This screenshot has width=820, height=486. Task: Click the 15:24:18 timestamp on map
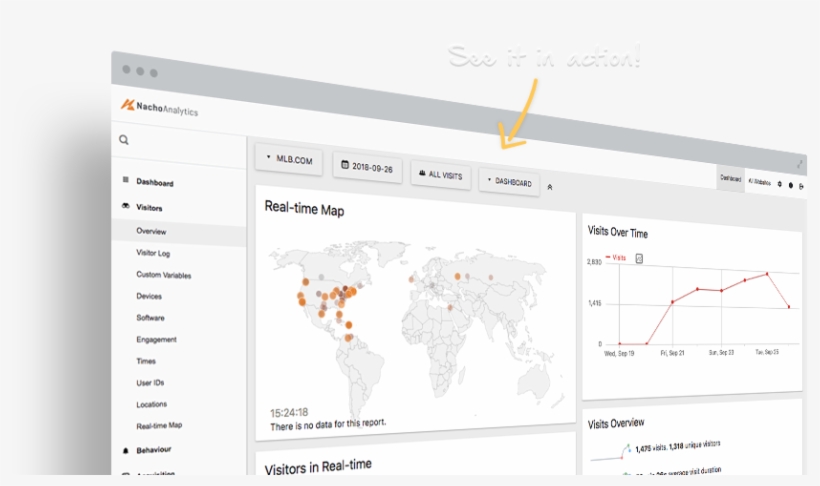(289, 413)
